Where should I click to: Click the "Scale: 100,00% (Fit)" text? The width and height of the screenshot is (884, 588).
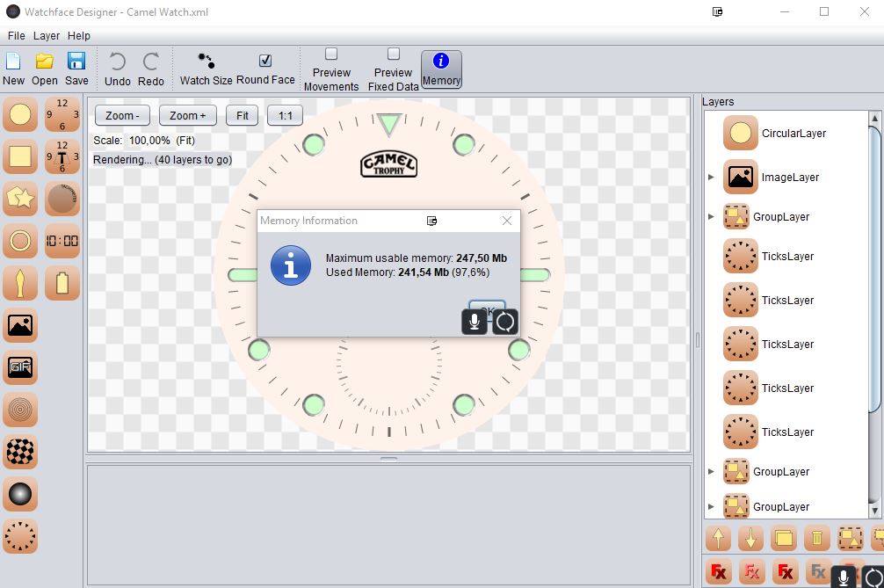pyautogui.click(x=144, y=141)
